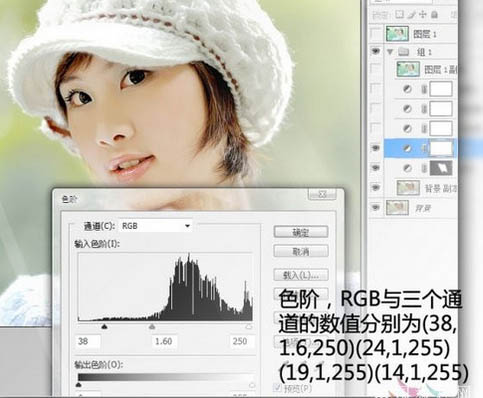Image resolution: width=483 pixels, height=398 pixels.
Task: Click the gamma 1.60 input field
Action: point(164,342)
